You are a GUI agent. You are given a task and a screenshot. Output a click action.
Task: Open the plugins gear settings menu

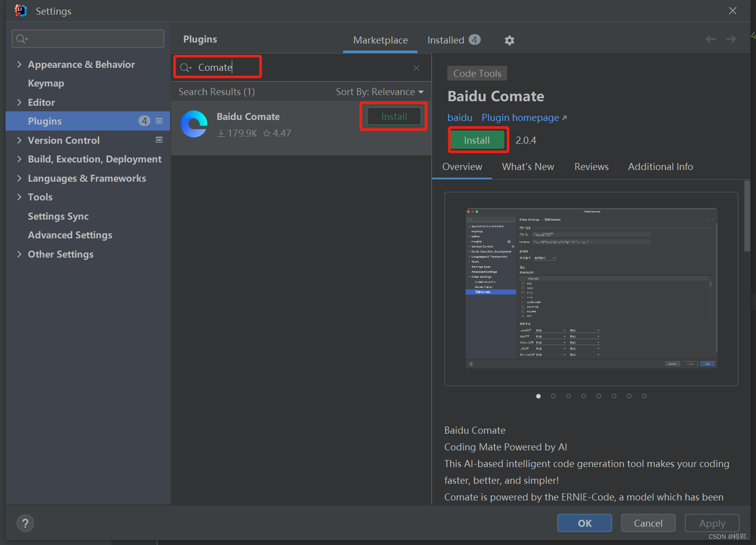[510, 40]
